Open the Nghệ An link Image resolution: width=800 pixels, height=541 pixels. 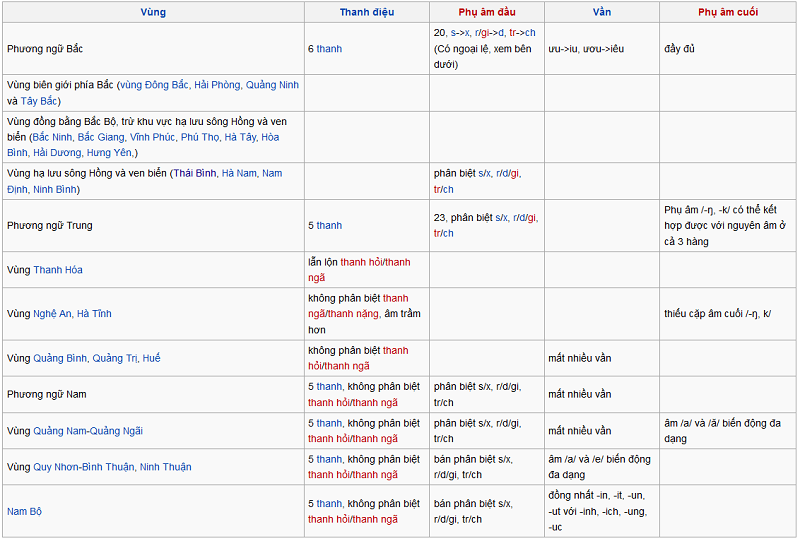pyautogui.click(x=52, y=314)
